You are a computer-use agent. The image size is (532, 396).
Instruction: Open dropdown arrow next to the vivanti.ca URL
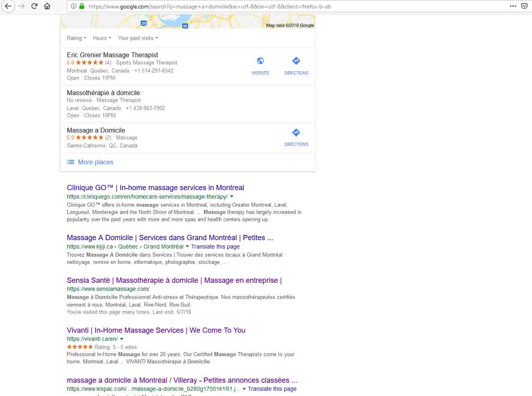[x=122, y=339]
